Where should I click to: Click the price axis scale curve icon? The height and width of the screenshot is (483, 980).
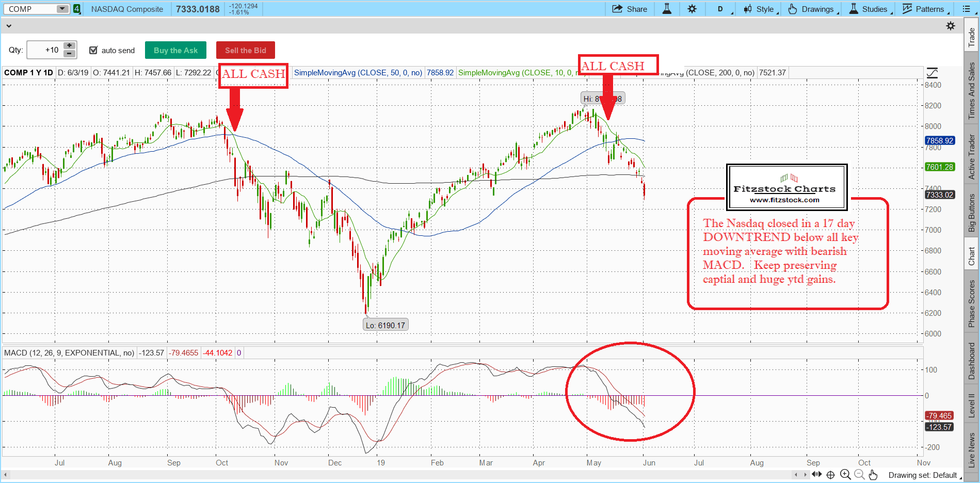click(x=932, y=73)
